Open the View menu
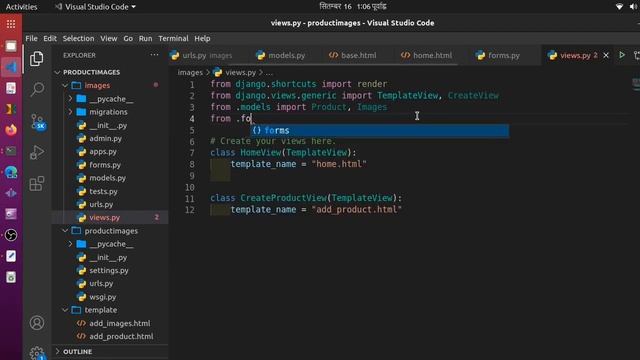This screenshot has height=360, width=640. click(x=109, y=38)
